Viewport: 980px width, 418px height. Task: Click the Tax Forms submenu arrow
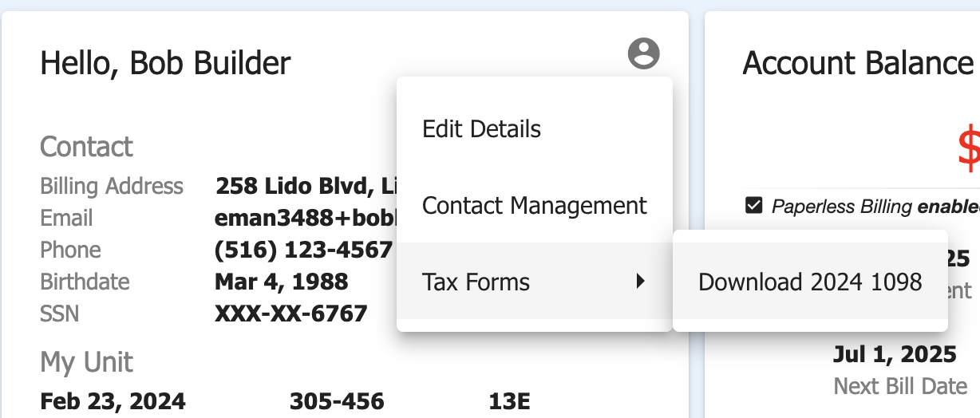coord(640,281)
